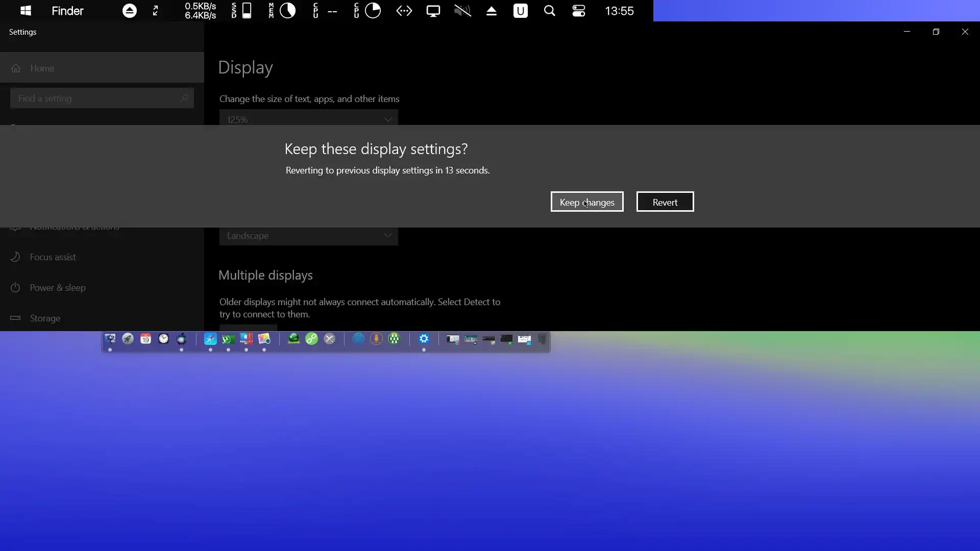This screenshot has height=551, width=980.
Task: Toggle the control center switches icon
Action: pos(578,11)
